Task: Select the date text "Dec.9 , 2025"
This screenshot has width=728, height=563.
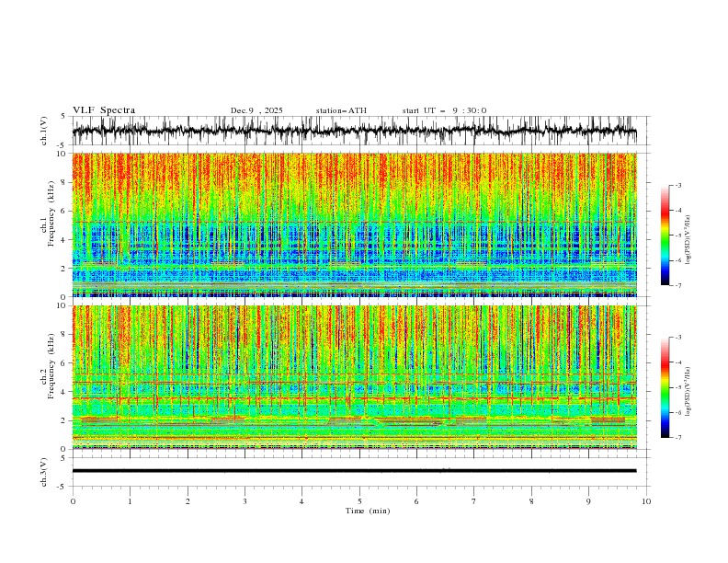Action: [256, 110]
